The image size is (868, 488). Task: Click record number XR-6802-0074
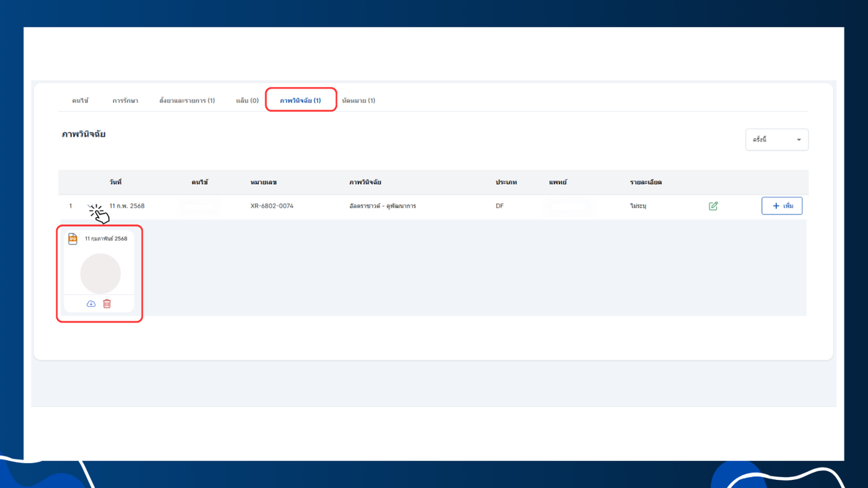pos(272,206)
